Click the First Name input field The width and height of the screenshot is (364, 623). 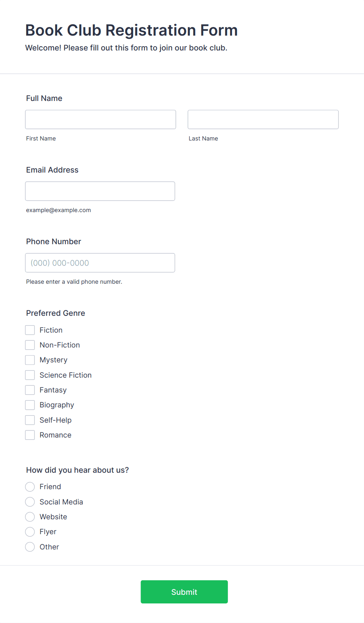coord(100,119)
